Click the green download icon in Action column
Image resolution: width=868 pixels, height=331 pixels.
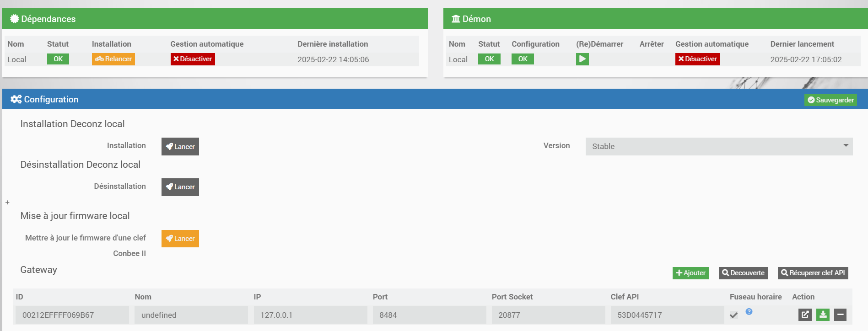(x=823, y=315)
